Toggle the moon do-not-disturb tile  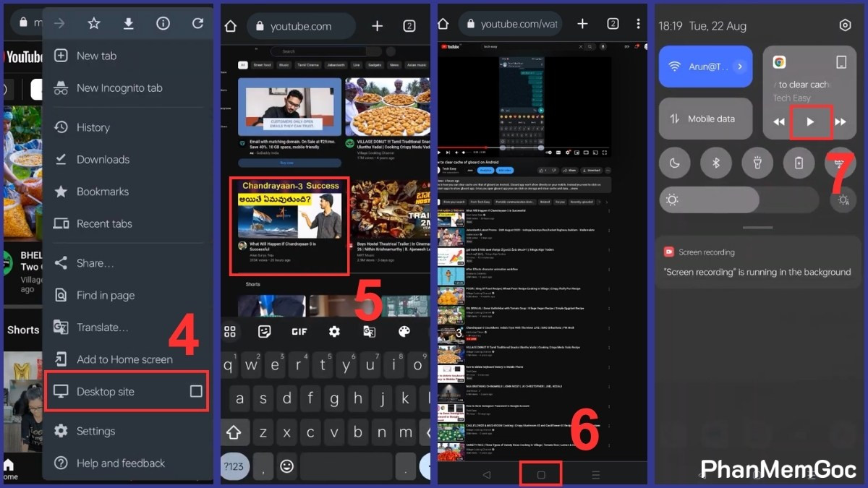(674, 163)
